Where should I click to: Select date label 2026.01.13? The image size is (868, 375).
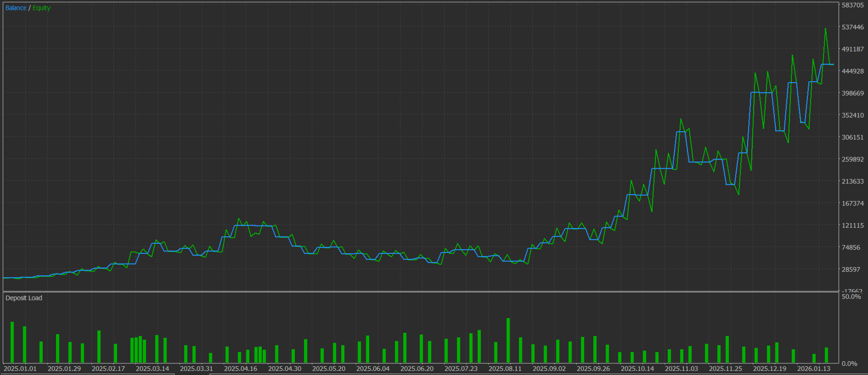(x=814, y=369)
